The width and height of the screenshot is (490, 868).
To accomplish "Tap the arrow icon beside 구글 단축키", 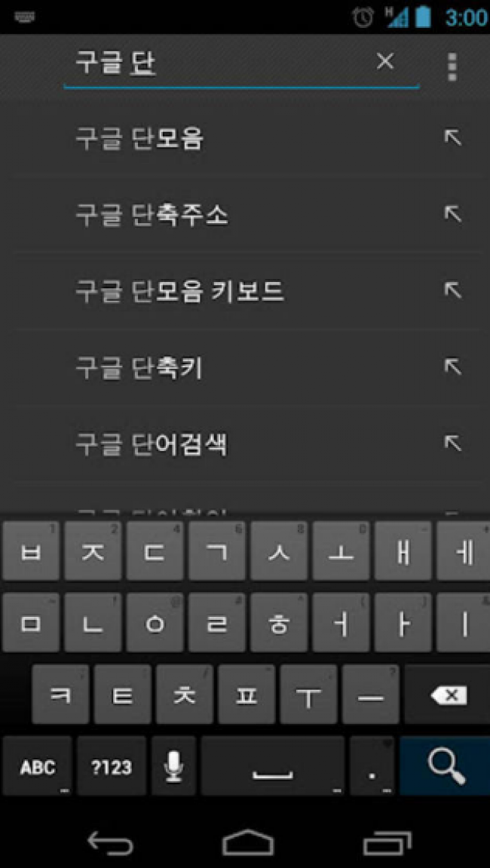I will [453, 367].
